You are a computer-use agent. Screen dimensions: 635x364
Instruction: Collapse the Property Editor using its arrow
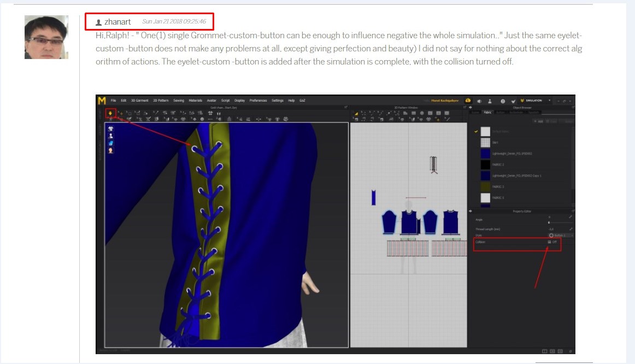[471, 211]
